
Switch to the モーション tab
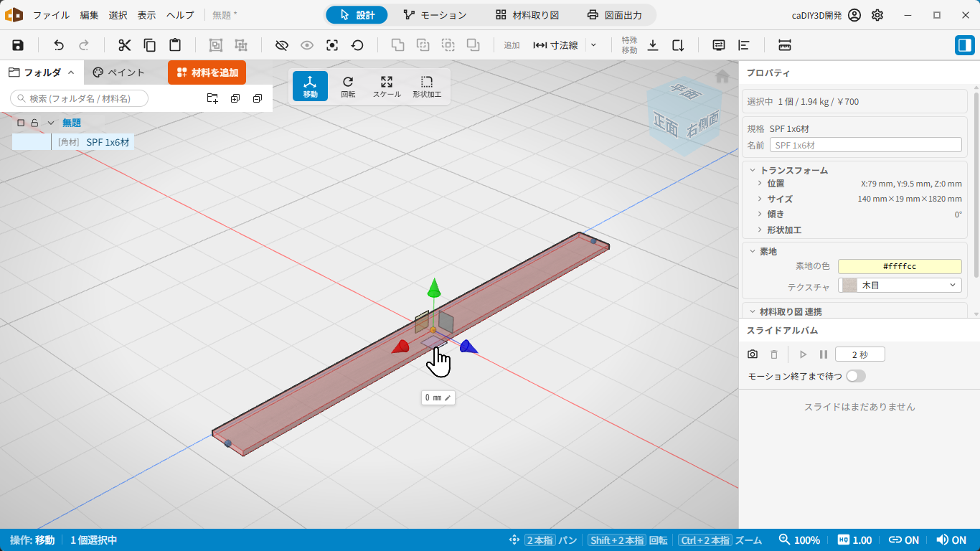[435, 15]
